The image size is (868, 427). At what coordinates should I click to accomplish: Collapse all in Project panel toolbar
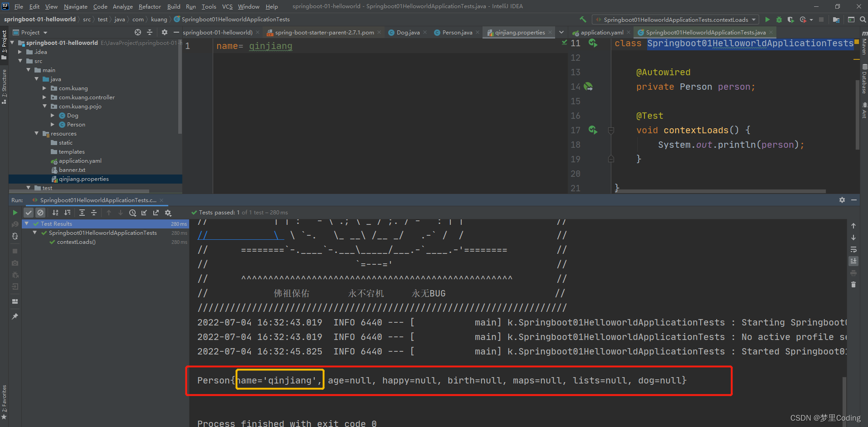(x=150, y=32)
